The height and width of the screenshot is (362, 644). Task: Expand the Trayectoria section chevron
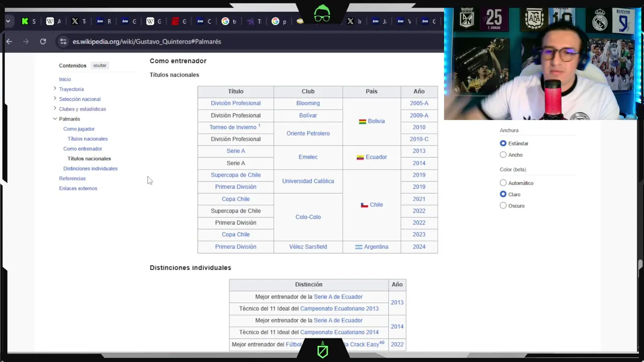(55, 89)
